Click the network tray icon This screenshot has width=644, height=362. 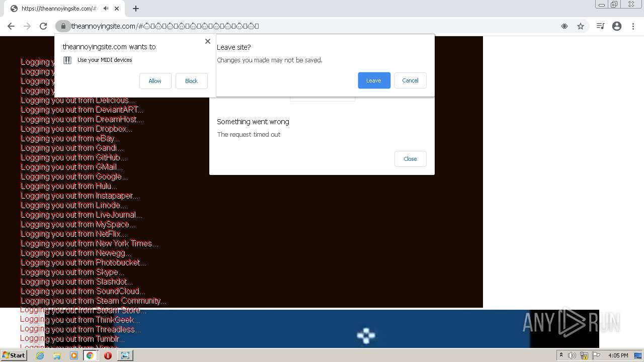pyautogui.click(x=584, y=355)
